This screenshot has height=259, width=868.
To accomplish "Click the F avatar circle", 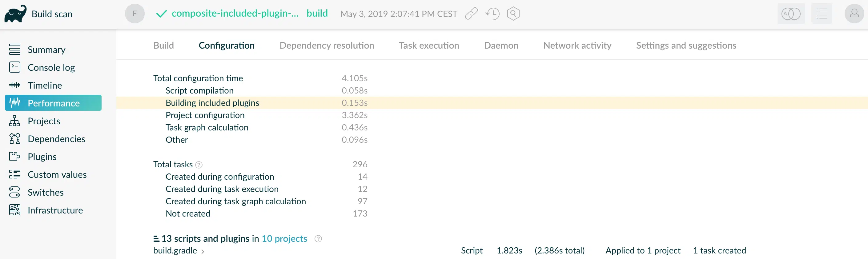I will 135,14.
